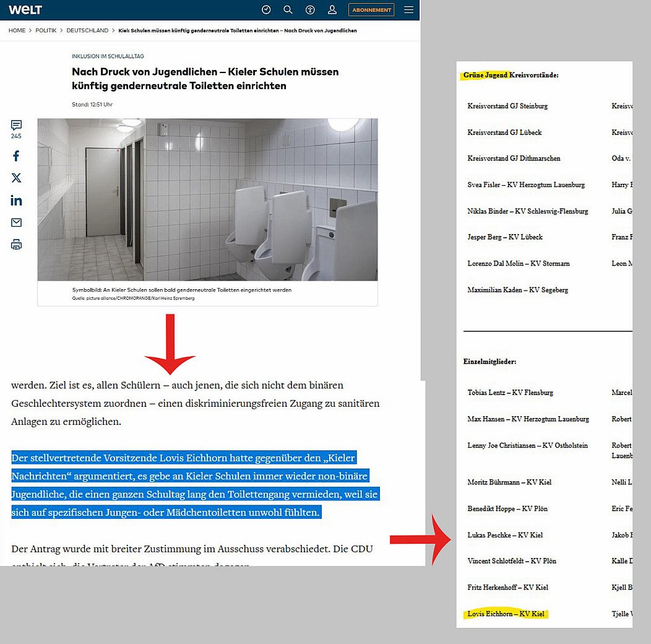Image resolution: width=651 pixels, height=644 pixels.
Task: Click the restroom article image
Action: [x=207, y=199]
